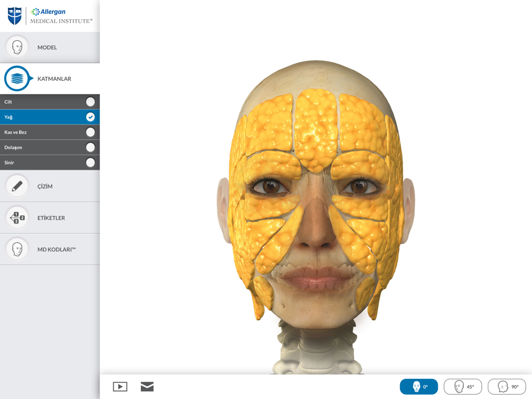Click the envelope mail icon
This screenshot has width=532, height=399.
[147, 386]
